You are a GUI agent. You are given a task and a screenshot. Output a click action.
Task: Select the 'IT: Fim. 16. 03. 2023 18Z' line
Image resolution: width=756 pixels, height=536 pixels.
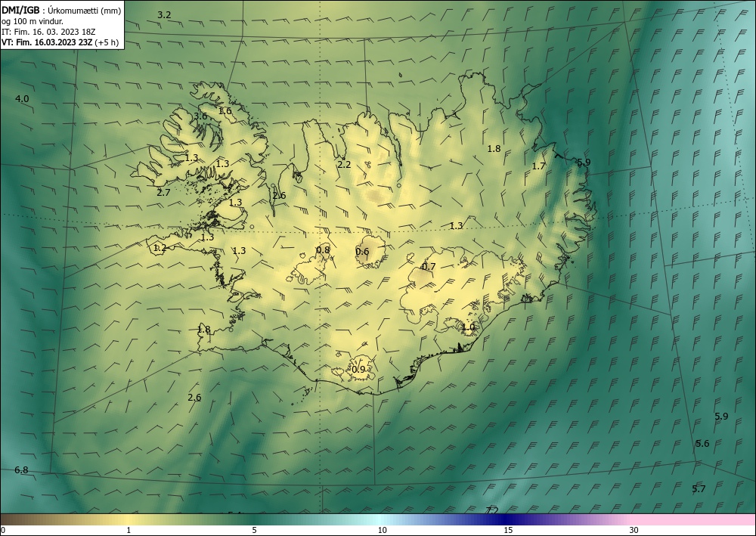[x=48, y=32]
